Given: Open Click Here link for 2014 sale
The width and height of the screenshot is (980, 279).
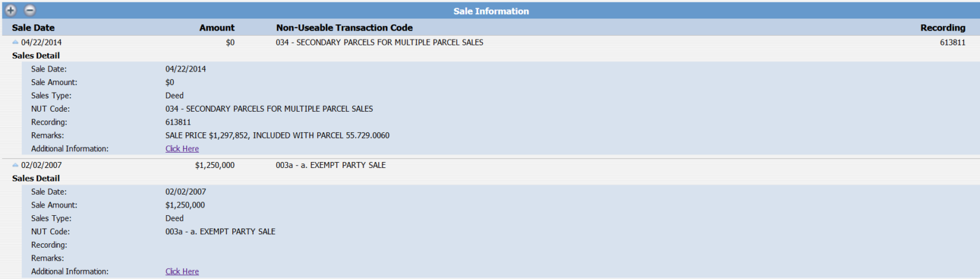Looking at the screenshot, I should [182, 149].
